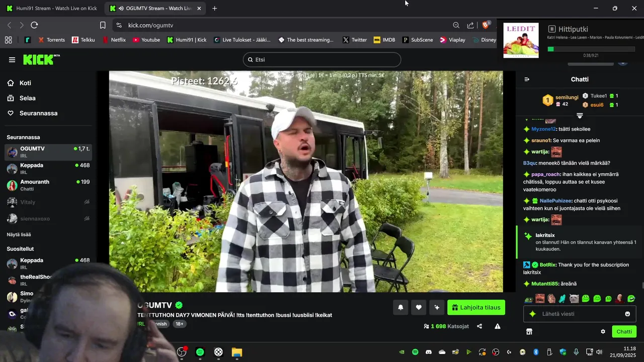Insert the cyan clapping hands emote

[x=562, y=299]
